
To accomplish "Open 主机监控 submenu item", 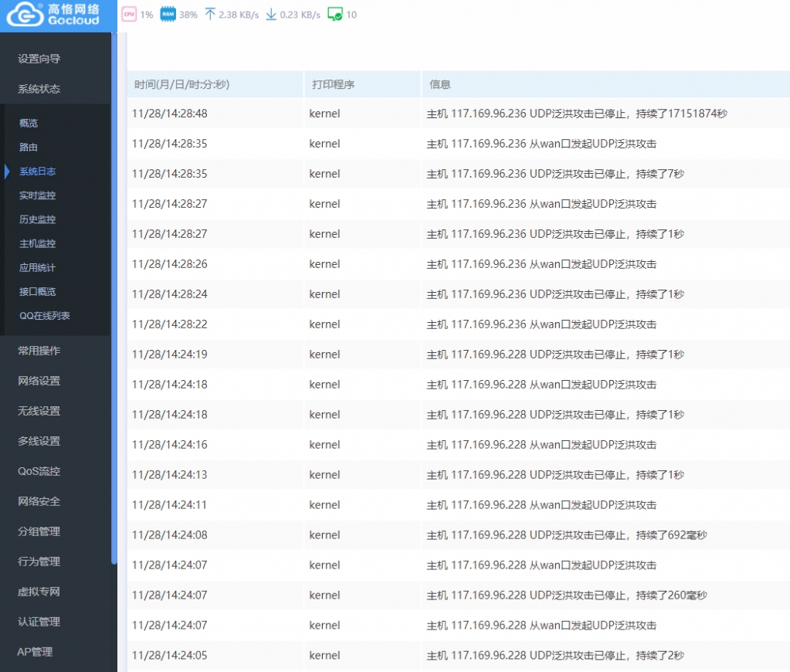I will click(37, 243).
